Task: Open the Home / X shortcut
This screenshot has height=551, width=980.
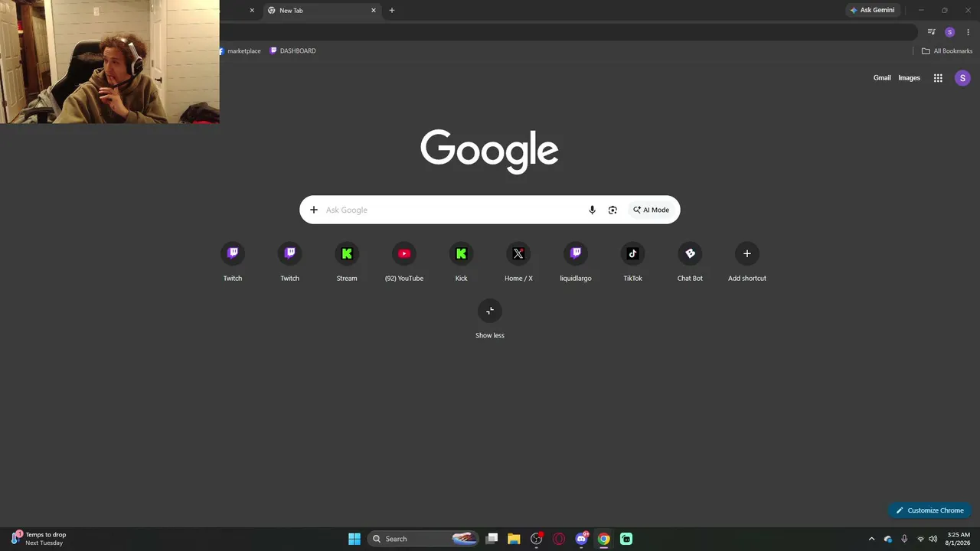Action: (x=518, y=262)
